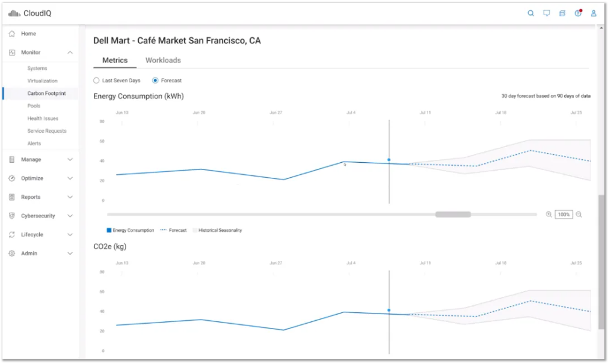Click the CloudIQ logo icon
Viewport: 608px width, 364px height.
coord(14,14)
